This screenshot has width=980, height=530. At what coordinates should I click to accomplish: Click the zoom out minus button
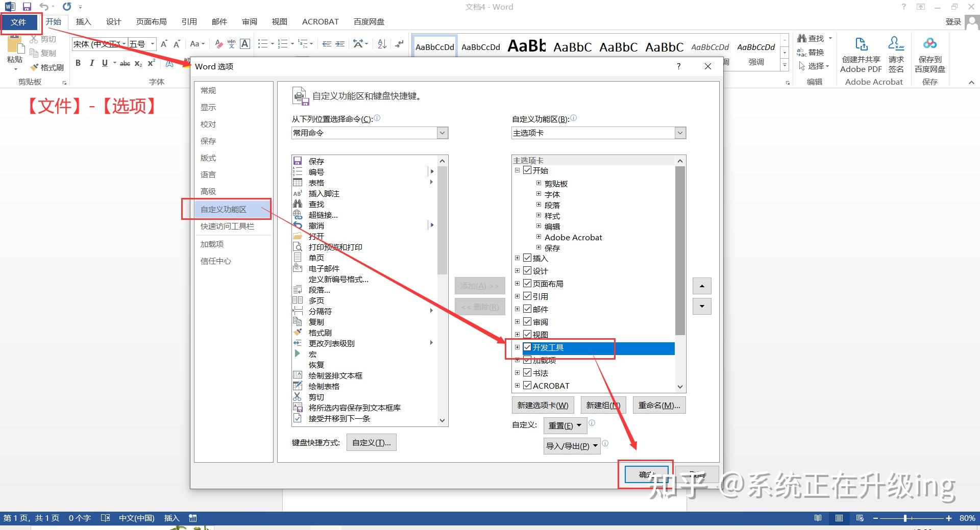(x=875, y=518)
